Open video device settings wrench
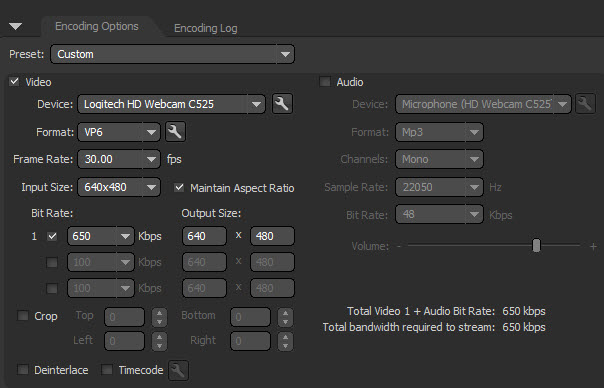This screenshot has width=604, height=388. [282, 104]
